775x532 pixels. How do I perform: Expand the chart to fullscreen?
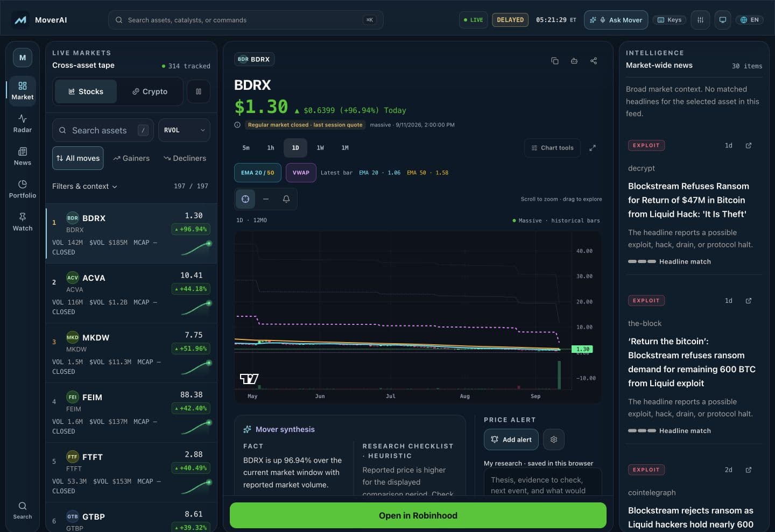pyautogui.click(x=593, y=148)
